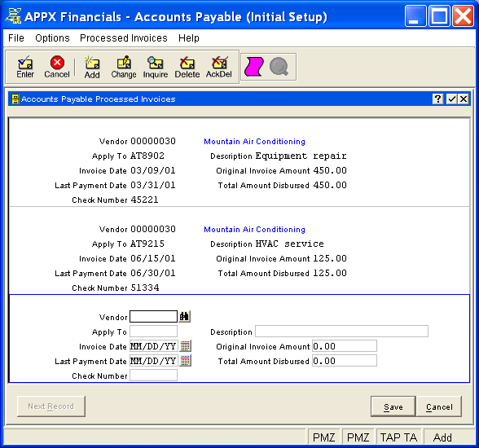This screenshot has width=479, height=448.
Task: Open the Processed Invoices menu
Action: (124, 37)
